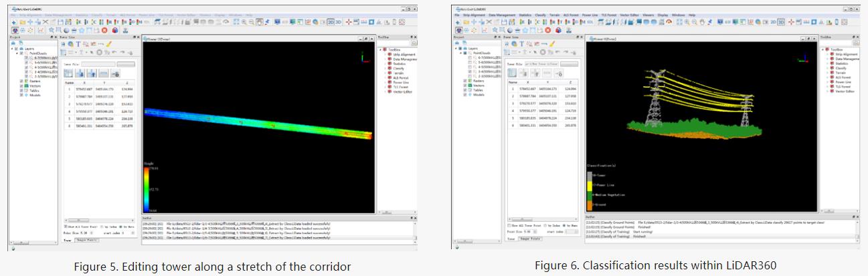Click the Height color ramp in Figure 5 viewer
Viewport: 868px width, 276px height.
pos(147,190)
